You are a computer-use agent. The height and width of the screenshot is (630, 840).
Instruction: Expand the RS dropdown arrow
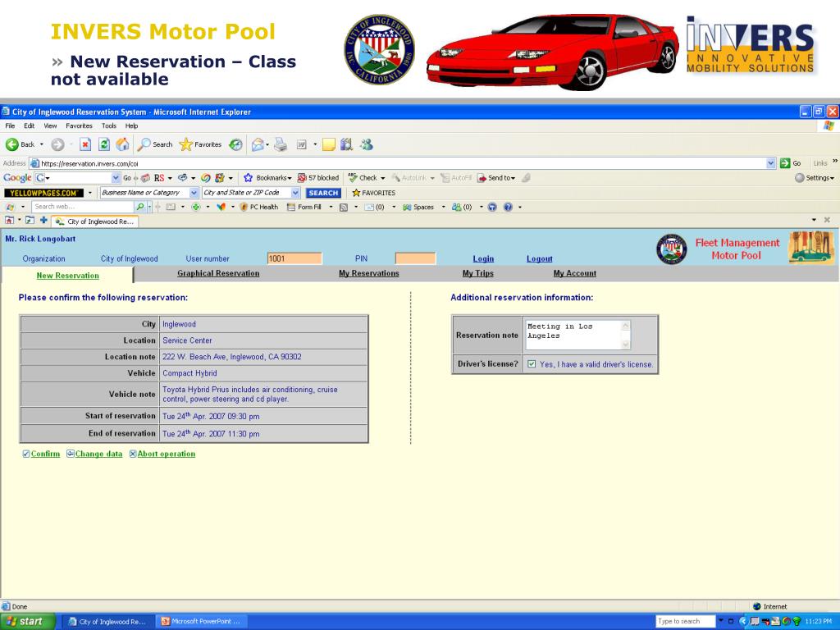[x=170, y=178]
